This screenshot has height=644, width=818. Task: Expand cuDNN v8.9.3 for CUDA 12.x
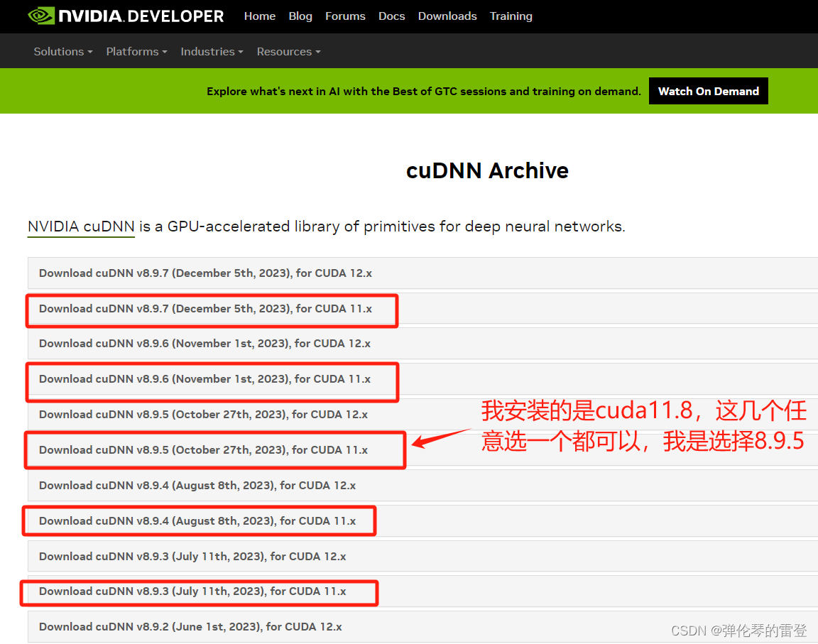tap(422, 557)
